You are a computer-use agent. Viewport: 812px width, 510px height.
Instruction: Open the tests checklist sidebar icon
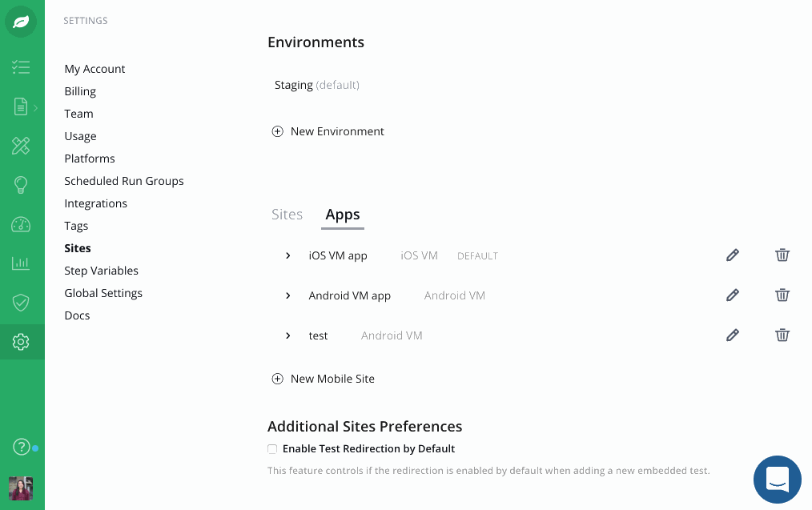tap(21, 66)
